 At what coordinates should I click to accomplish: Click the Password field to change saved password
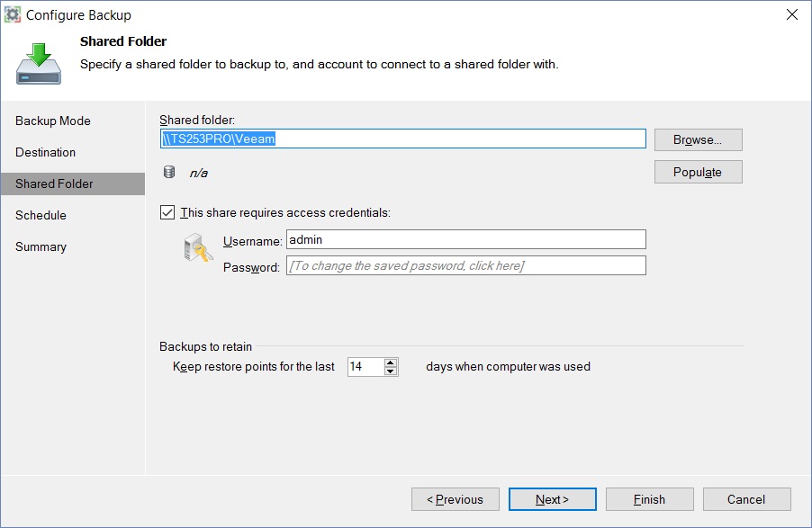click(x=466, y=265)
